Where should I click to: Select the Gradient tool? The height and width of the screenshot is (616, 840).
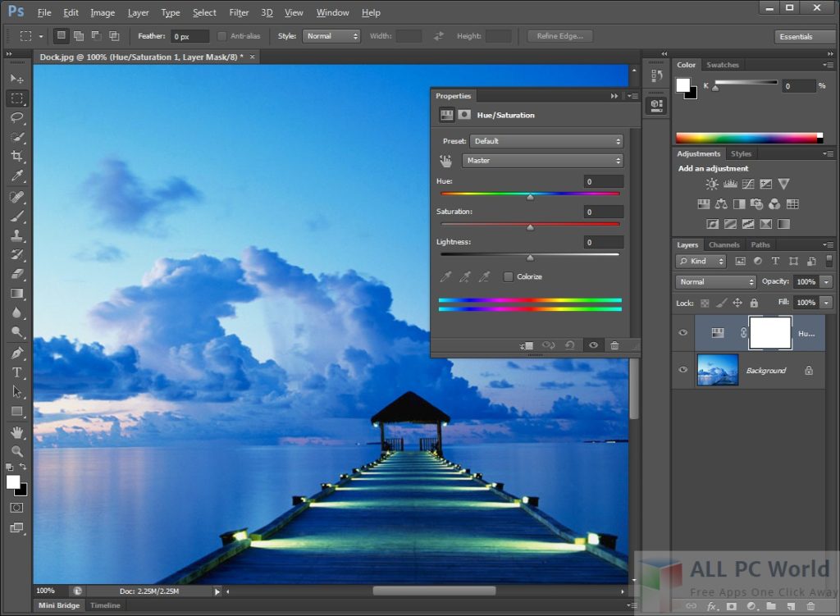coord(16,294)
